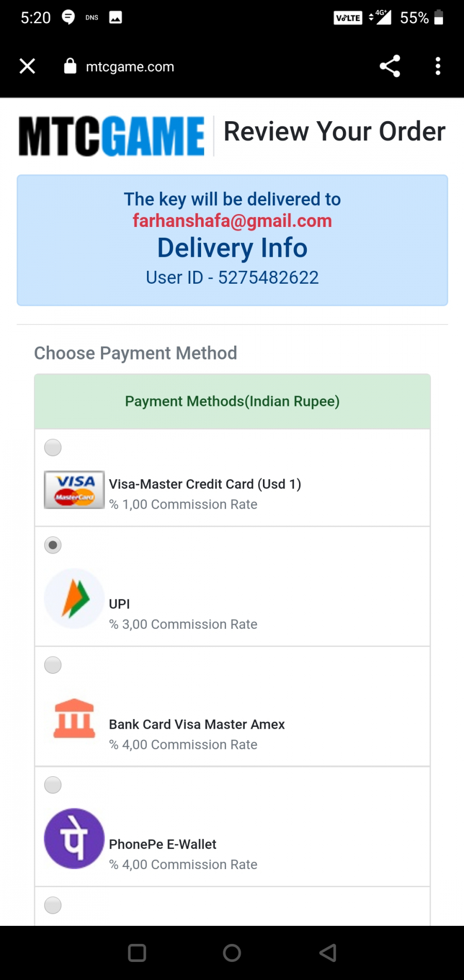Tap the share icon in browser bar

pyautogui.click(x=390, y=66)
